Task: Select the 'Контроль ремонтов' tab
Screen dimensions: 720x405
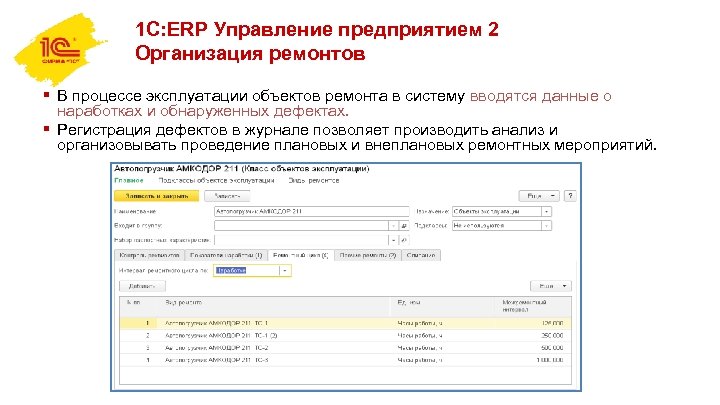Action: pos(149,255)
